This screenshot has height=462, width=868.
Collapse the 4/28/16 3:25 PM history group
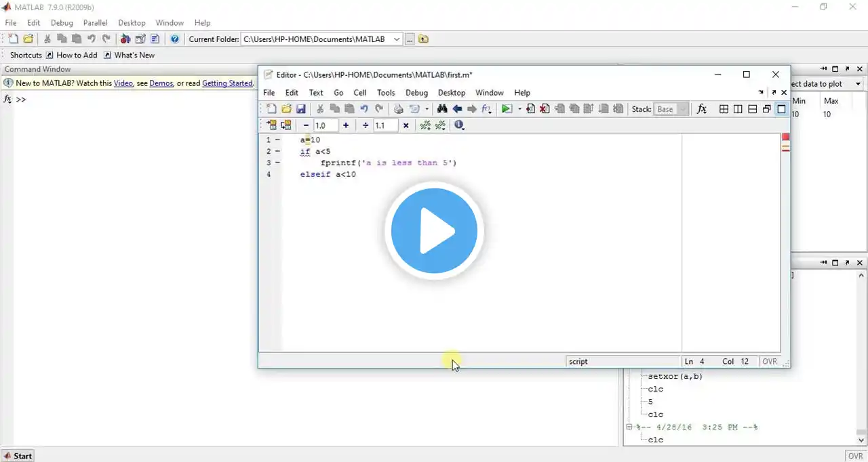pos(629,427)
